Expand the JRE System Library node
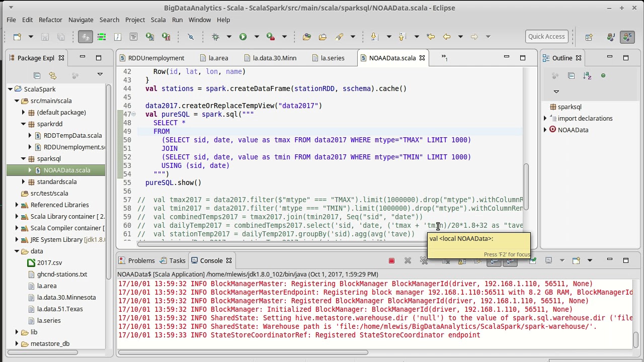This screenshot has width=644, height=362. point(17,239)
